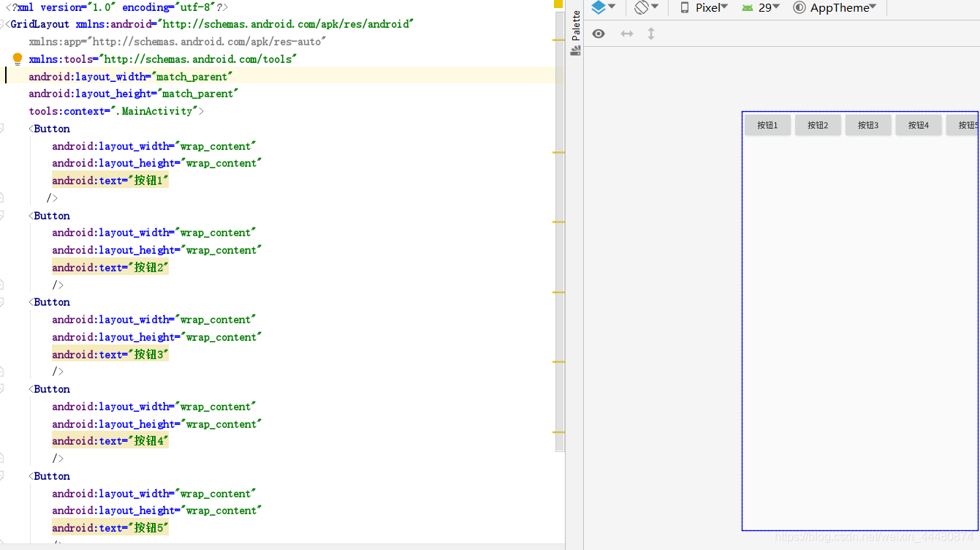Click the phone device icon beside Pixel
980x550 pixels.
(x=685, y=7)
